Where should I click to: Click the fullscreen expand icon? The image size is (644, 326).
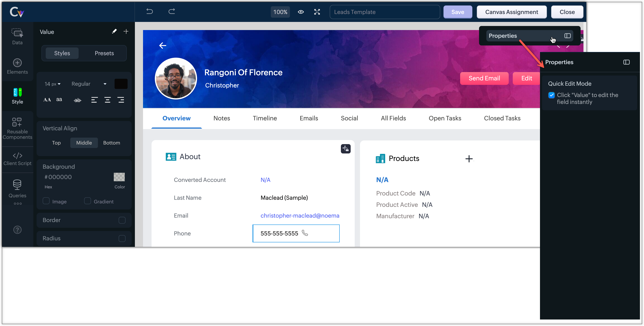click(x=317, y=12)
